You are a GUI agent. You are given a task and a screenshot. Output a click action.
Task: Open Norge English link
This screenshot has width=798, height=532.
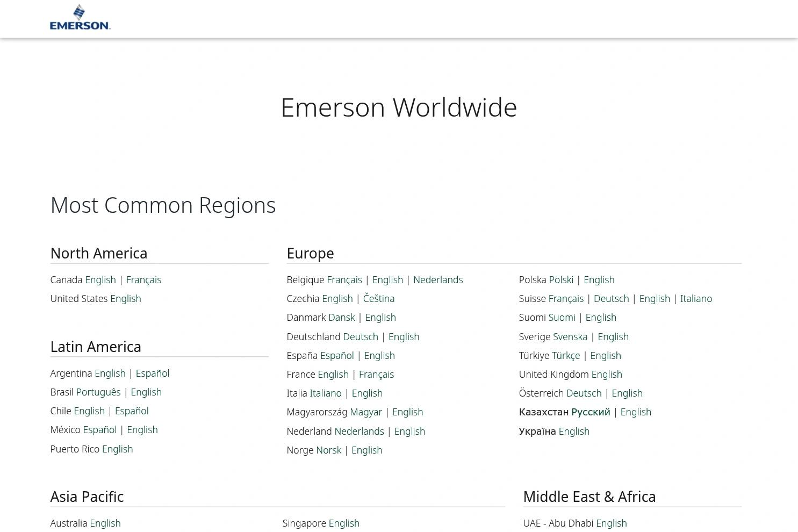pyautogui.click(x=367, y=450)
